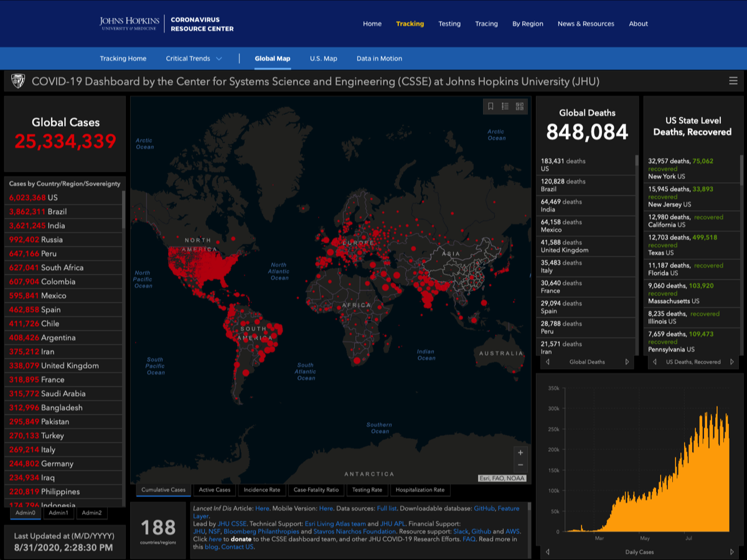Viewport: 747px width, 560px height.
Task: Select the Saudi Arabia cases row
Action: pyautogui.click(x=65, y=393)
